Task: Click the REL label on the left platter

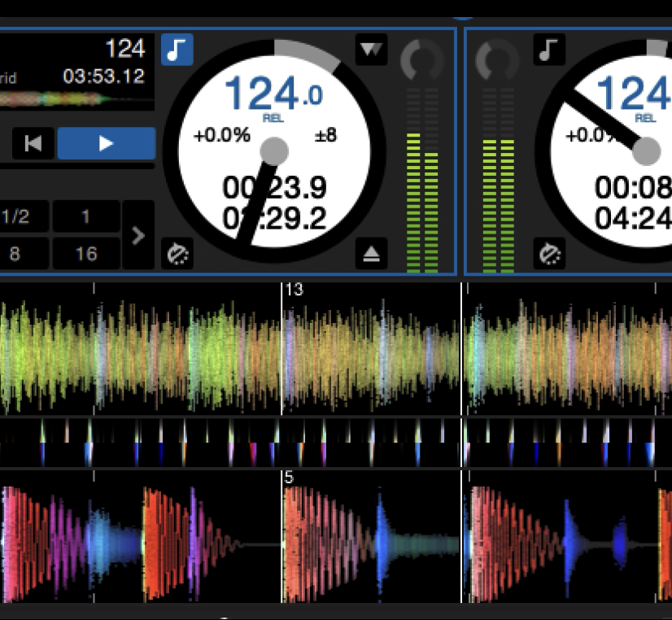Action: (273, 118)
